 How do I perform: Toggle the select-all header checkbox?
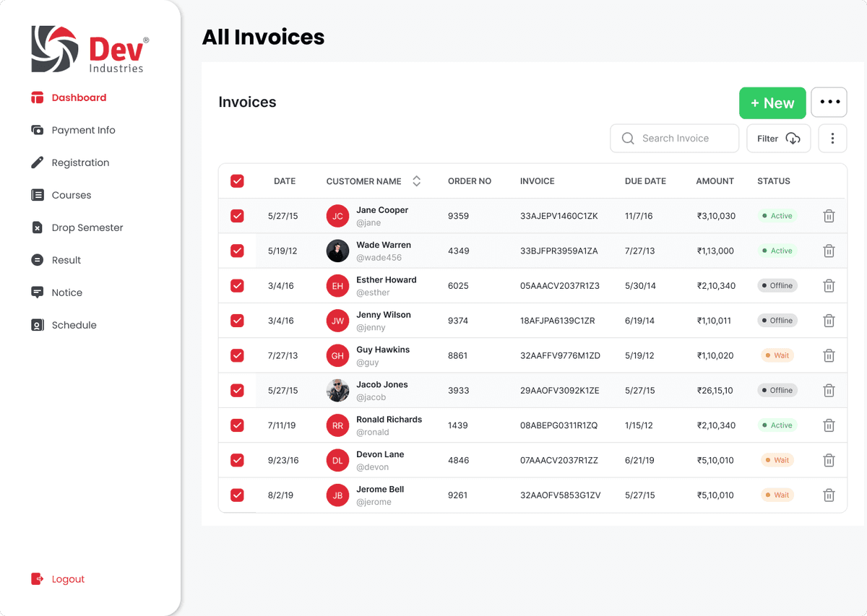coord(237,181)
